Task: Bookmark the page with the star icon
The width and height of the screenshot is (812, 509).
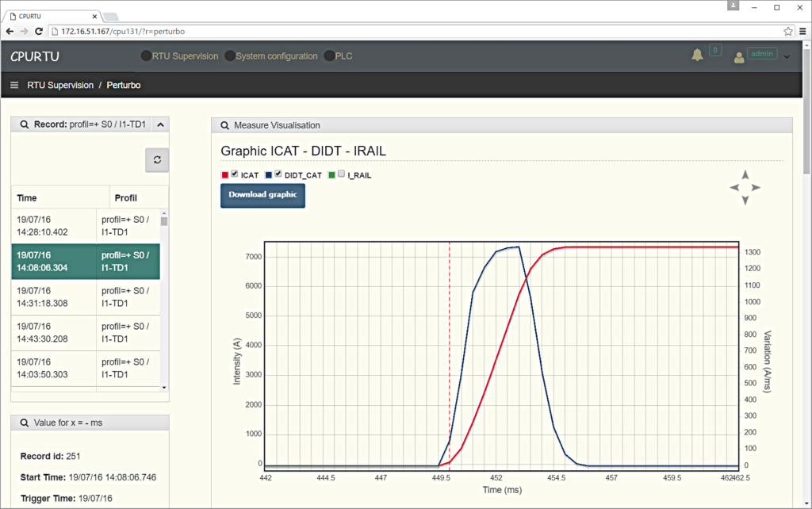Action: [x=788, y=31]
